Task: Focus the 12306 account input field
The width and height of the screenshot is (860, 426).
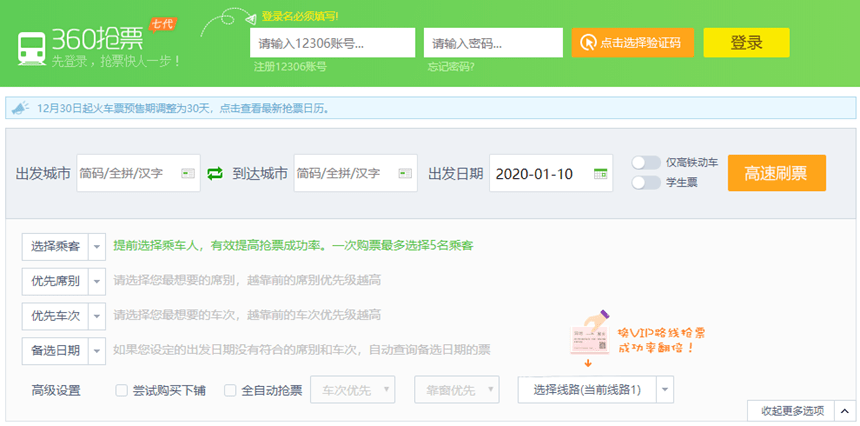Action: click(x=332, y=43)
